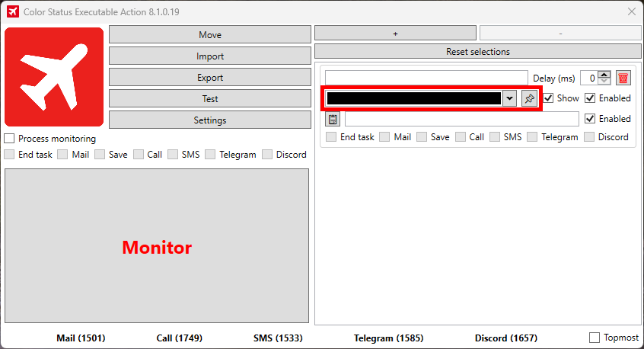Viewport: 644px width, 349px height.
Task: Toggle the Show checkbox
Action: tap(548, 98)
